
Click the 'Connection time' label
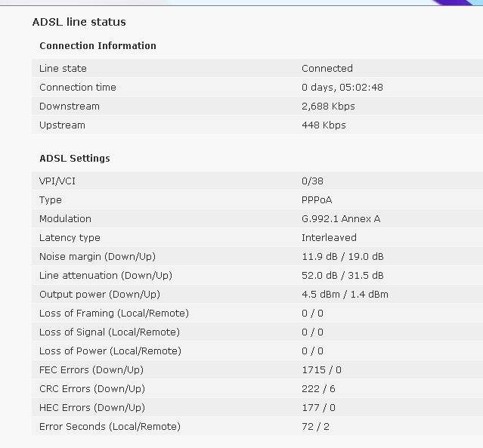[x=78, y=88]
